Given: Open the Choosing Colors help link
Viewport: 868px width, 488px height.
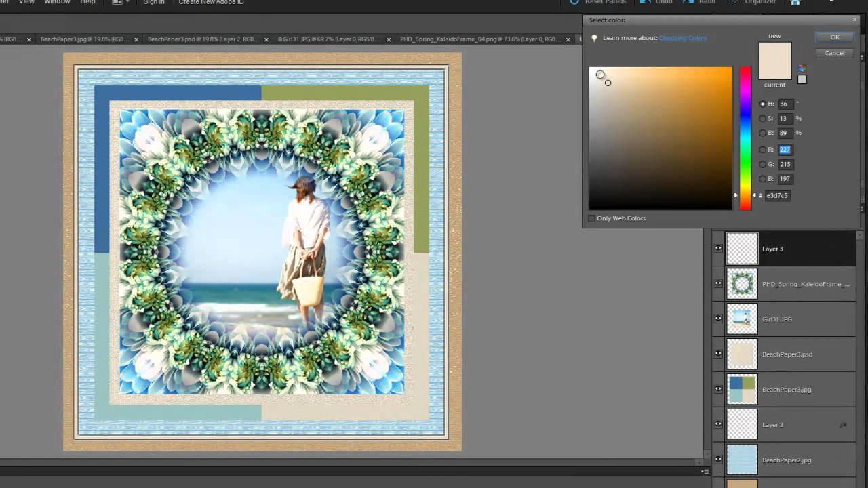Looking at the screenshot, I should tap(683, 38).
